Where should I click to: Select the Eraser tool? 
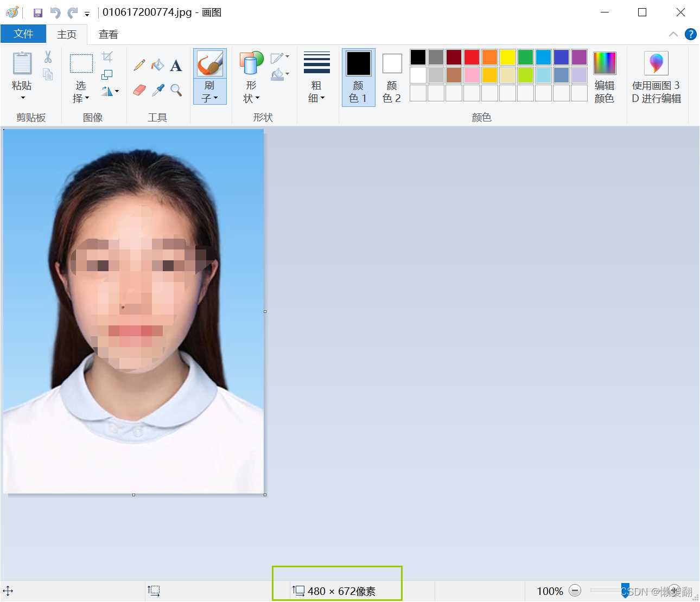pos(139,89)
